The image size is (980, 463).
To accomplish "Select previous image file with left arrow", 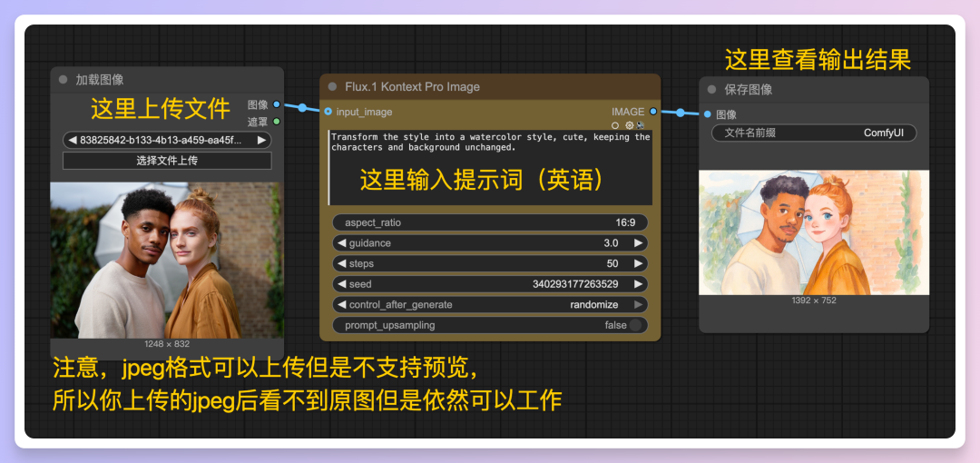I will click(x=72, y=140).
